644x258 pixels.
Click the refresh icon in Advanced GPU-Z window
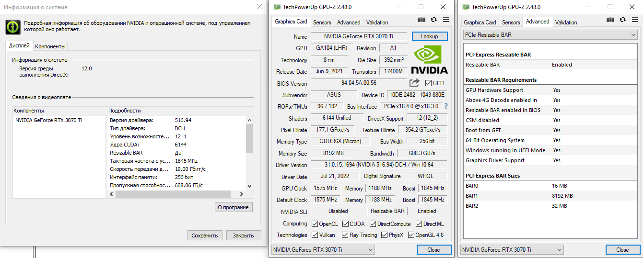click(x=622, y=20)
